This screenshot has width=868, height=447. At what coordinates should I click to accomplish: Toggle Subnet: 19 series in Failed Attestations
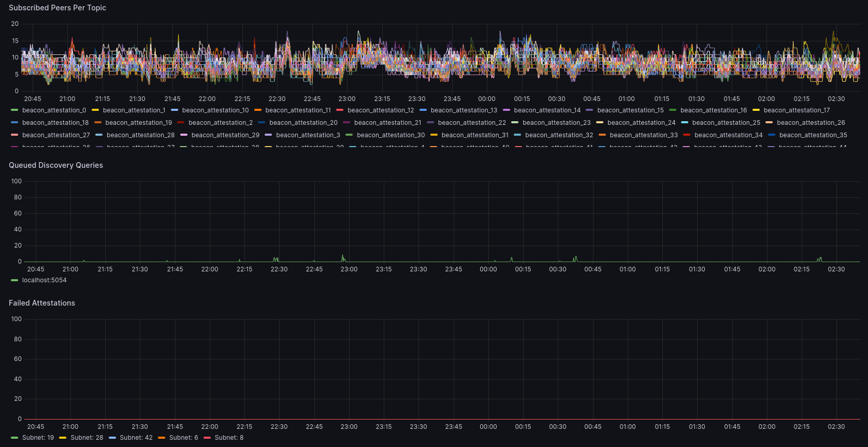tap(38, 438)
